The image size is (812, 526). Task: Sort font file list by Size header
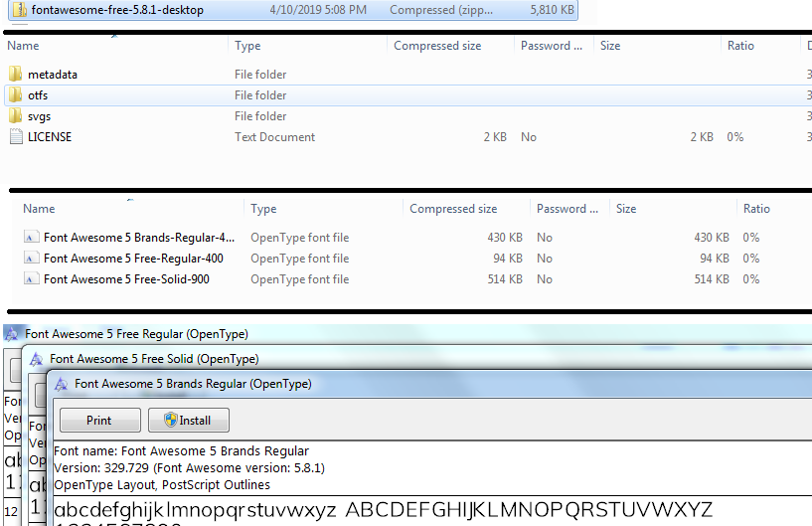coord(626,209)
